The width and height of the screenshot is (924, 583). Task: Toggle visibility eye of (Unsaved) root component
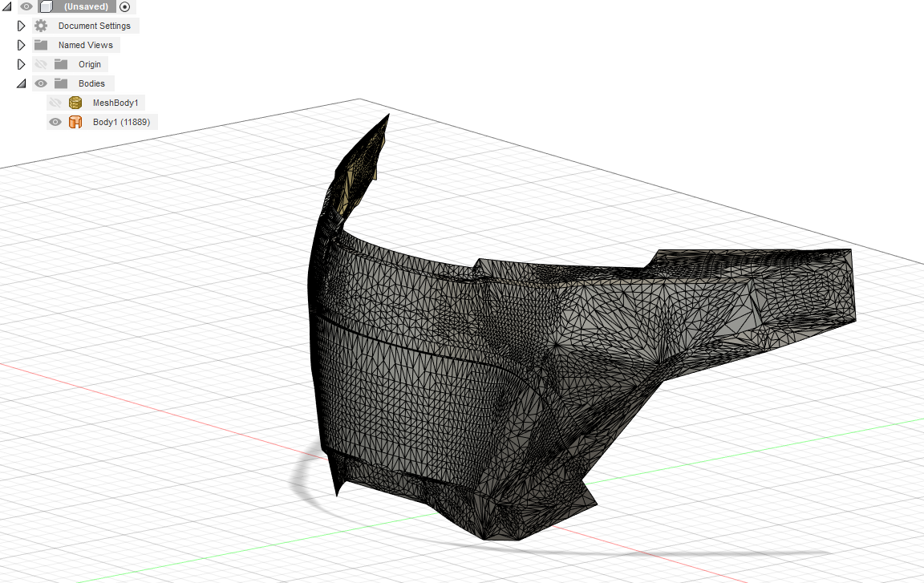point(26,6)
